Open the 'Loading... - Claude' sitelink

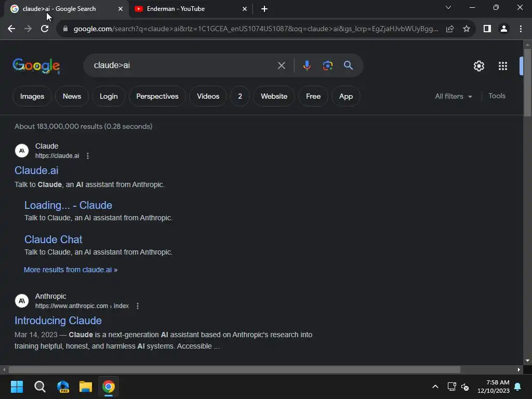[68, 205]
